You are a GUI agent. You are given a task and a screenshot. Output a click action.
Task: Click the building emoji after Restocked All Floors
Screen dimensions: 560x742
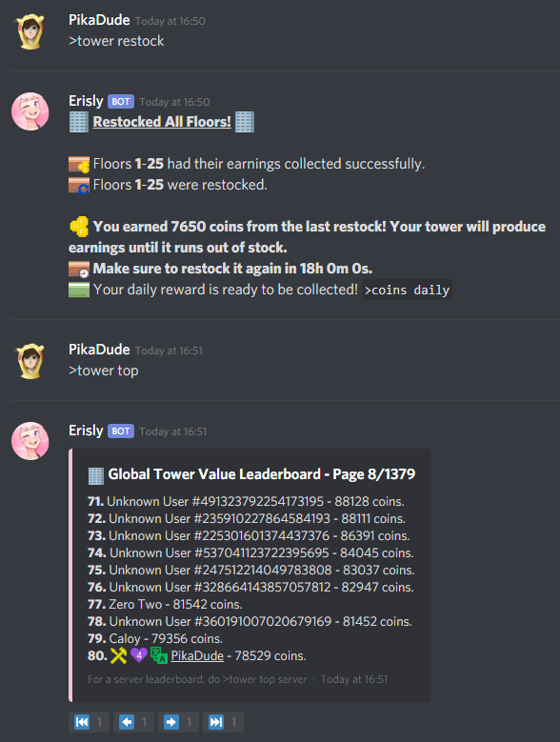[245, 122]
